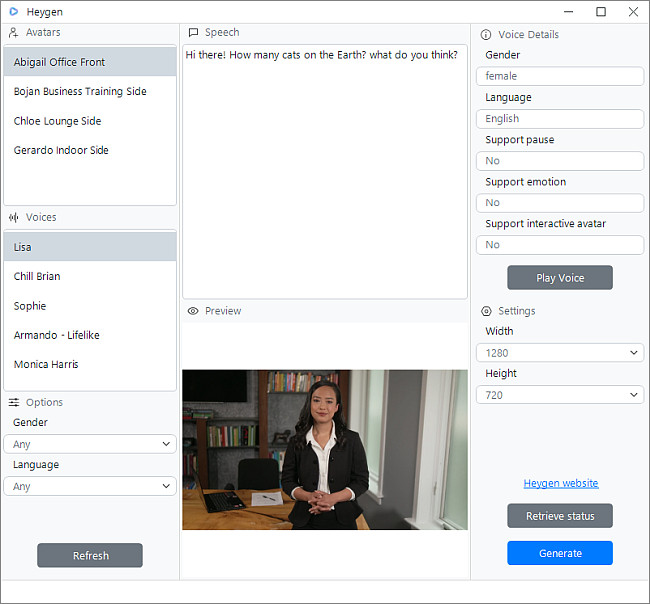The width and height of the screenshot is (650, 604).
Task: Click the Voice Details Gender field showing female
Action: (x=560, y=76)
